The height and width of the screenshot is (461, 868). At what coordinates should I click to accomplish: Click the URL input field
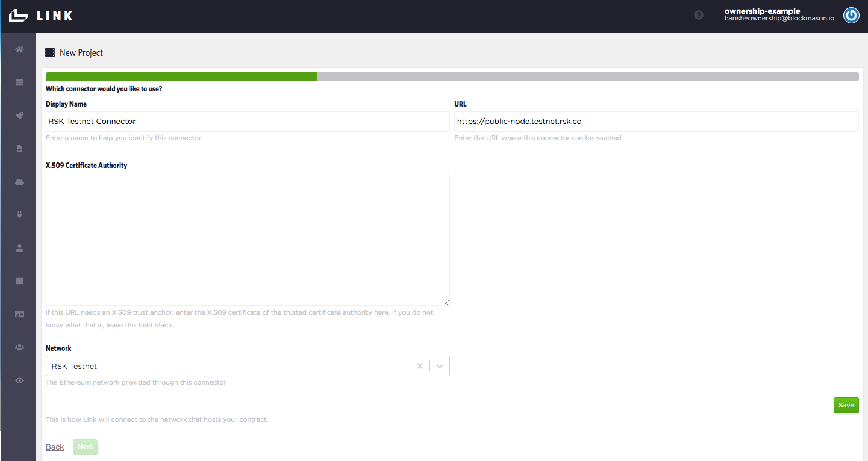pyautogui.click(x=657, y=121)
